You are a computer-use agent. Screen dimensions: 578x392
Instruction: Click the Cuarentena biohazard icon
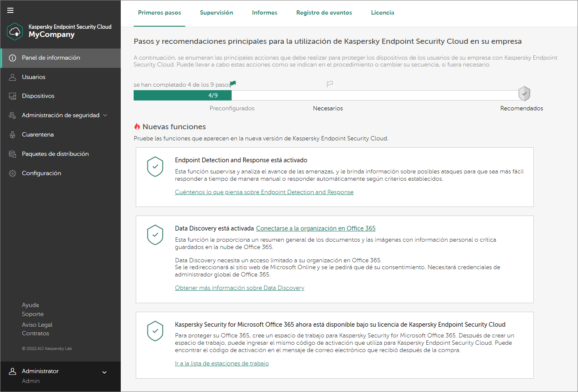[x=12, y=135]
